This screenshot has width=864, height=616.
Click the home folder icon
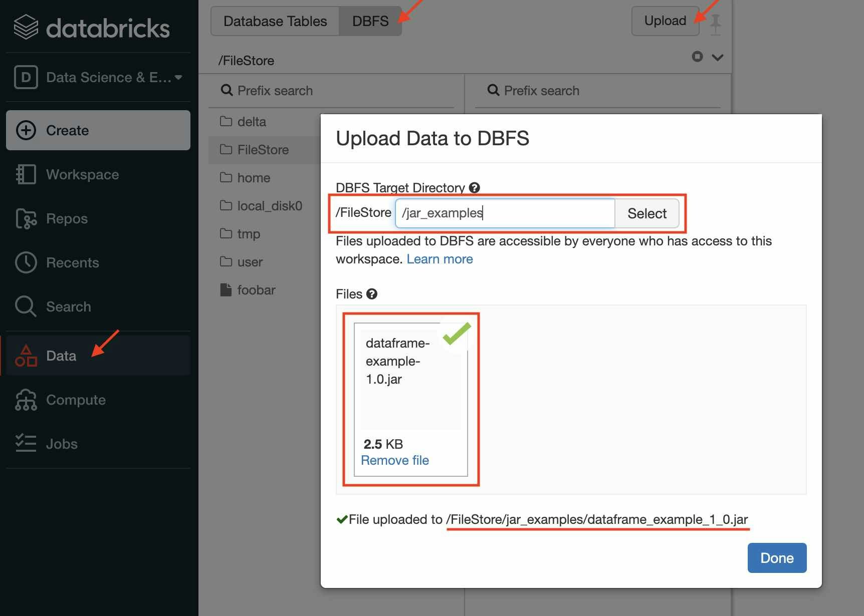click(226, 177)
